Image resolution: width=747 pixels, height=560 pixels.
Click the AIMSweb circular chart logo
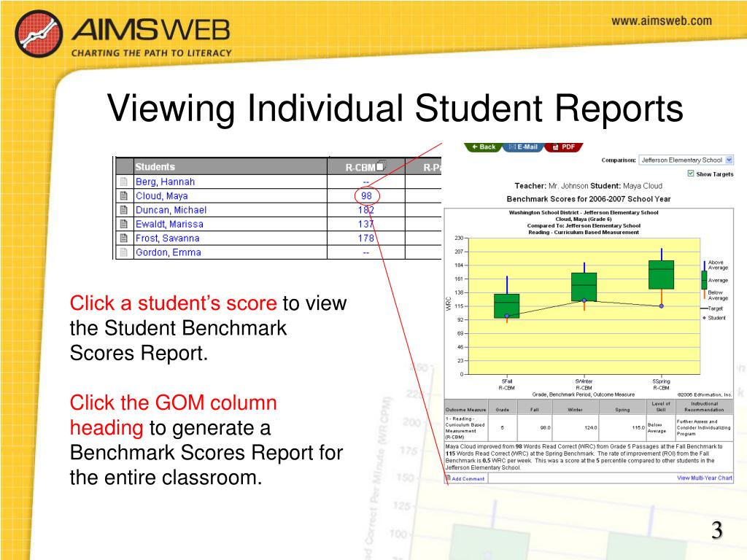pos(39,34)
